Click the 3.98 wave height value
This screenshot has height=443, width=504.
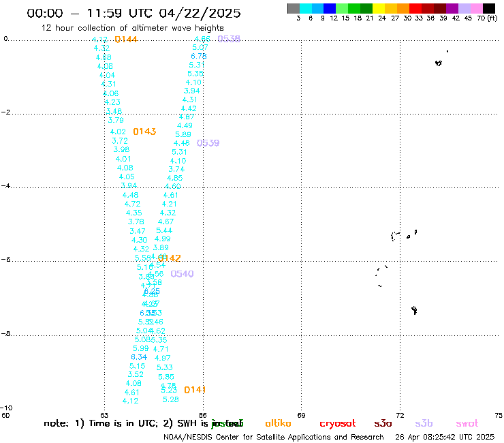tap(121, 149)
